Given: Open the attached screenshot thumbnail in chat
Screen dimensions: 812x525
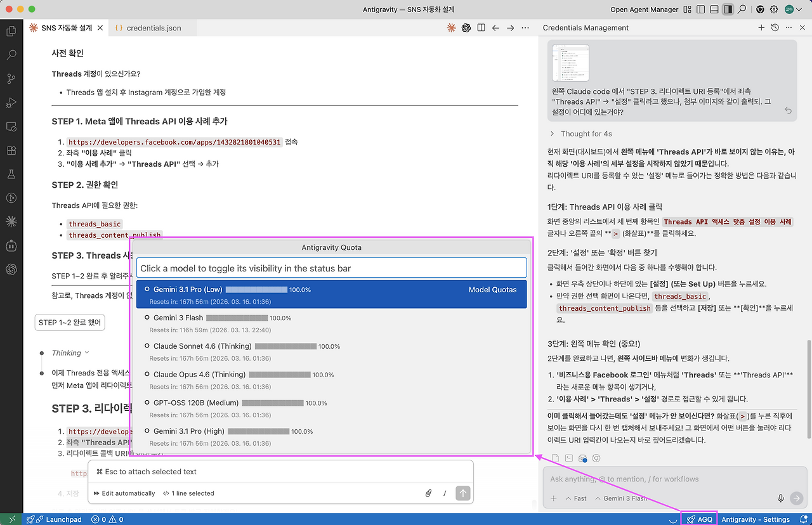Looking at the screenshot, I should 570,63.
